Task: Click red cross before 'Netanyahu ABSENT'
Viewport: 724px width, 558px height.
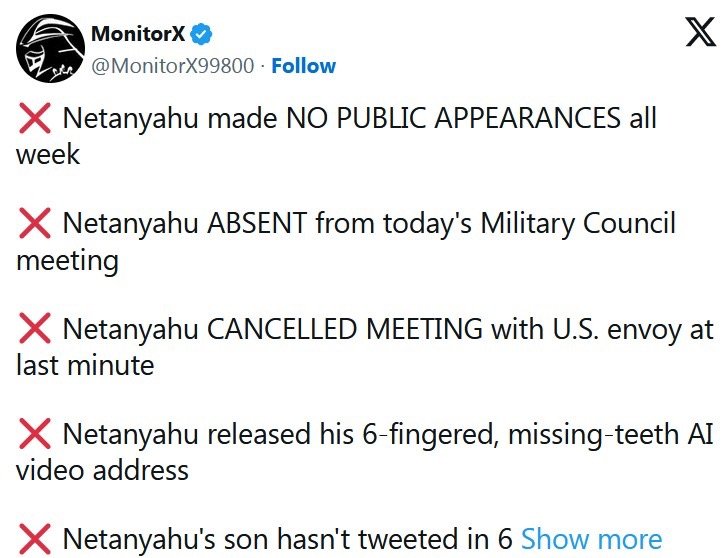Action: pos(35,224)
